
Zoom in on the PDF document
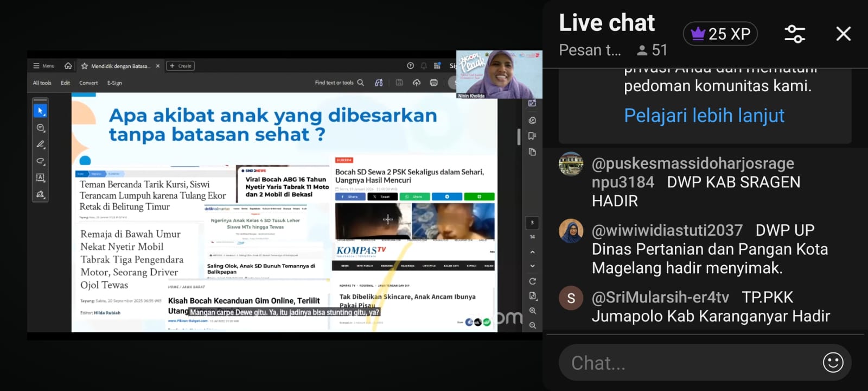pyautogui.click(x=532, y=311)
